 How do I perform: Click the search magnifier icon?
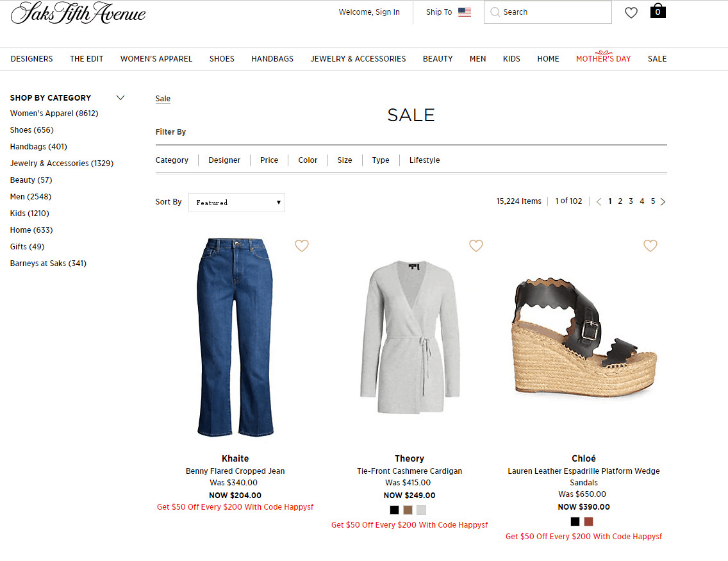pos(495,12)
